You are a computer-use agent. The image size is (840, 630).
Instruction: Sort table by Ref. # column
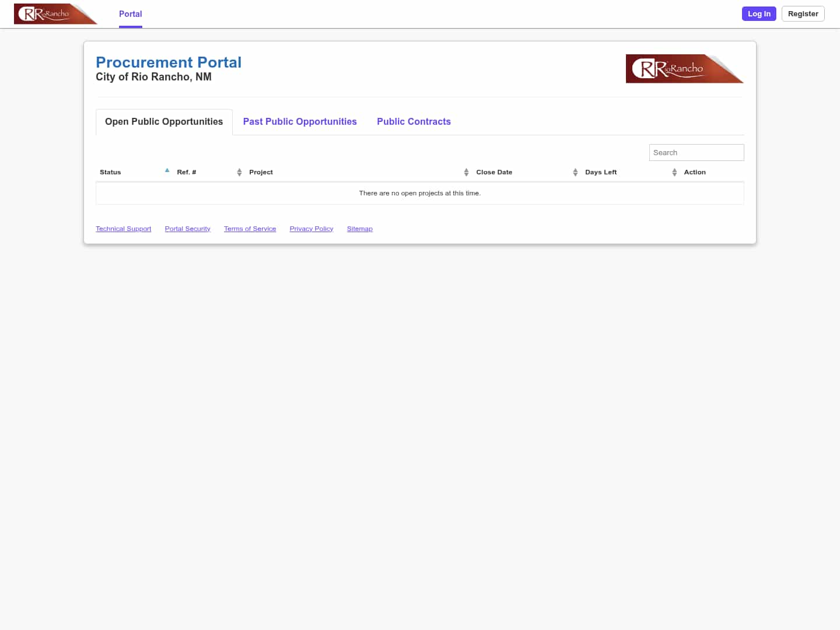click(x=209, y=172)
